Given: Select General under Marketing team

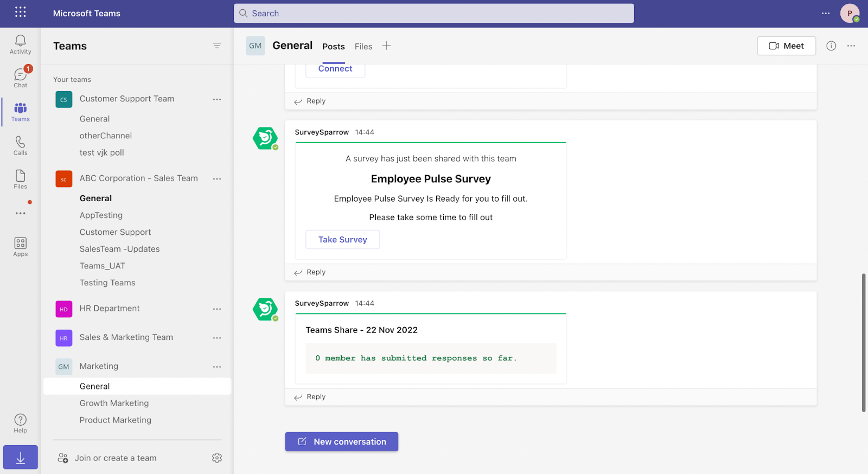Looking at the screenshot, I should tap(137, 386).
